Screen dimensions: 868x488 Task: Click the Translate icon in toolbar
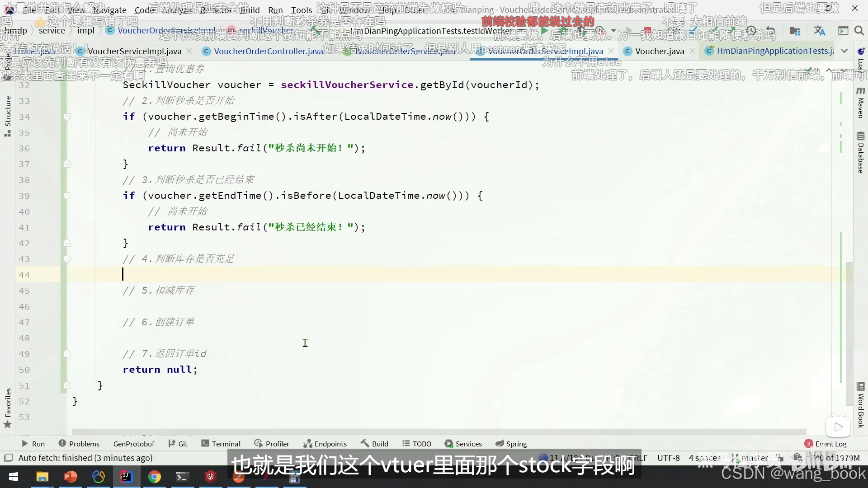tap(819, 31)
